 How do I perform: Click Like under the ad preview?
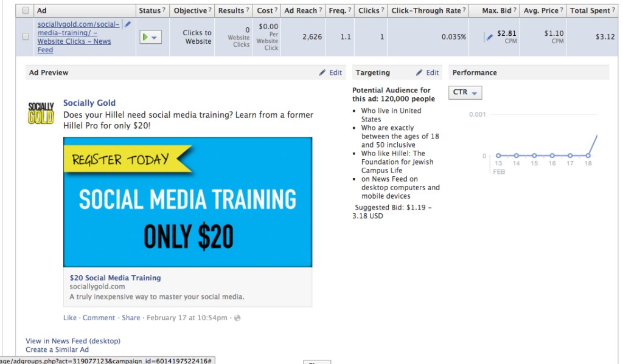tap(70, 318)
